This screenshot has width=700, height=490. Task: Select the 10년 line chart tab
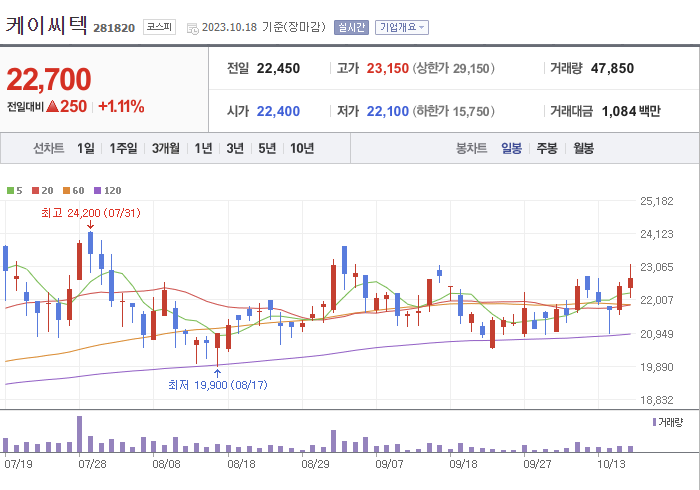pos(302,148)
